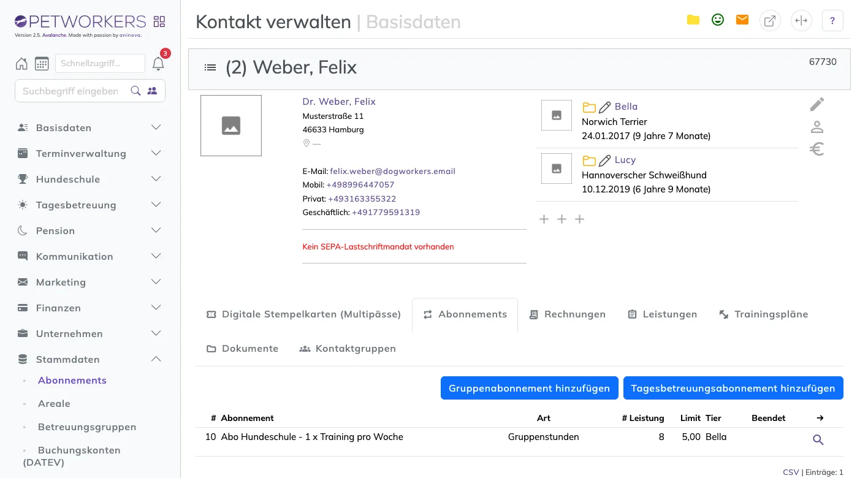The height and width of the screenshot is (478, 868).
Task: Open the home dashboard icon
Action: pos(21,64)
